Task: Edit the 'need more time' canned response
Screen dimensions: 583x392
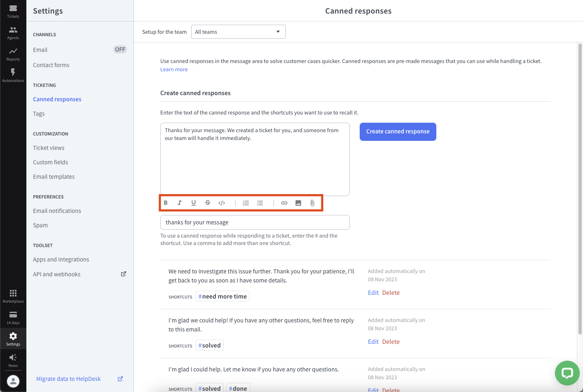Action: [x=373, y=293]
